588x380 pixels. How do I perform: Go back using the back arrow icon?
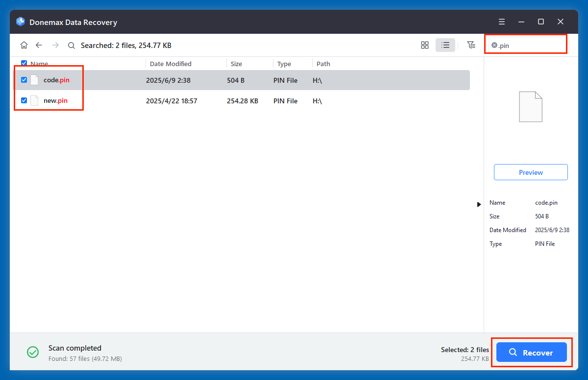pos(39,45)
